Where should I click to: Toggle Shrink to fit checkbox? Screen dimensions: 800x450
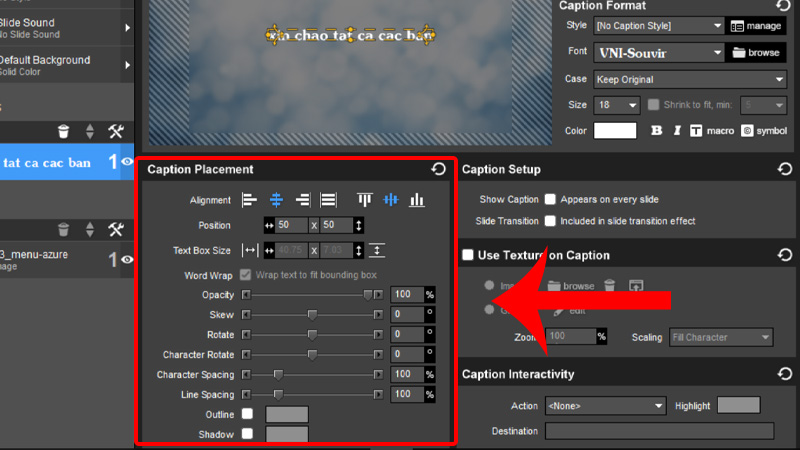pos(653,104)
